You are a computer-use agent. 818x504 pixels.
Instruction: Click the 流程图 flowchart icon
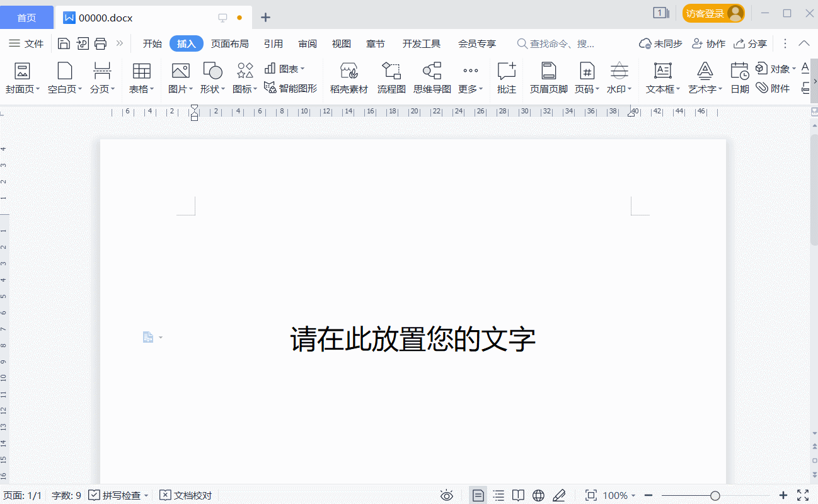391,71
